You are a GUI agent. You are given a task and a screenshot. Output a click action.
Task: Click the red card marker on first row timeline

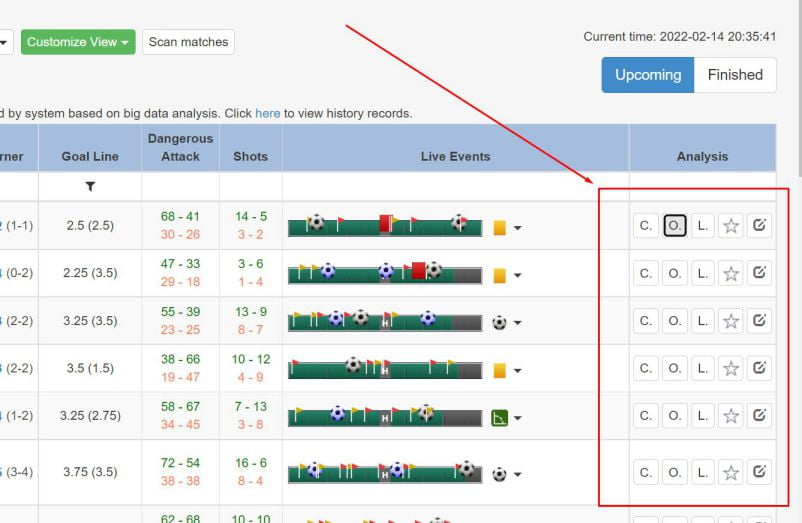(385, 223)
